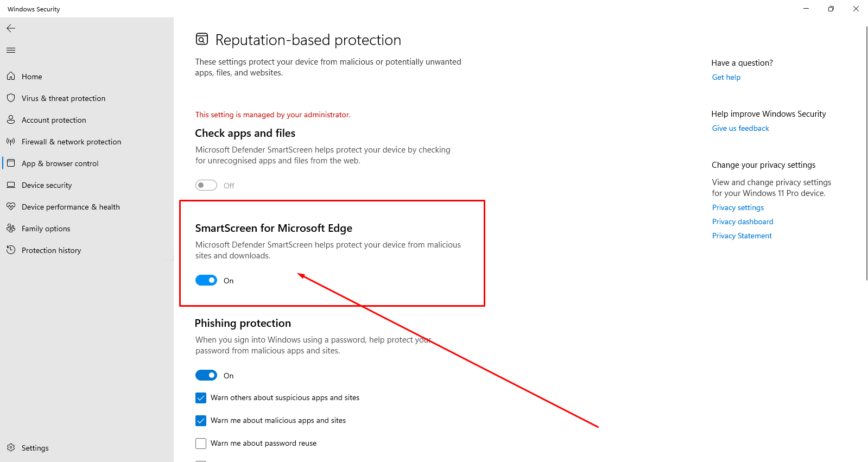Open the hamburger navigation menu

(11, 50)
